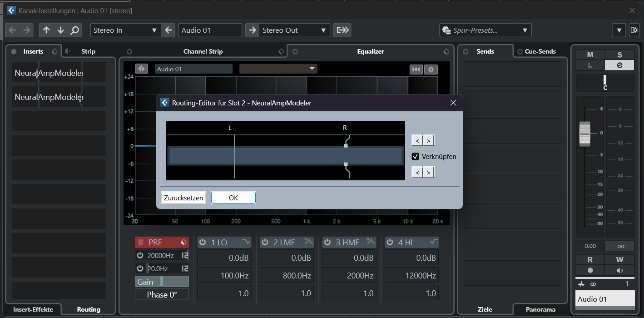Click the channel search magnifier icon

point(74,30)
